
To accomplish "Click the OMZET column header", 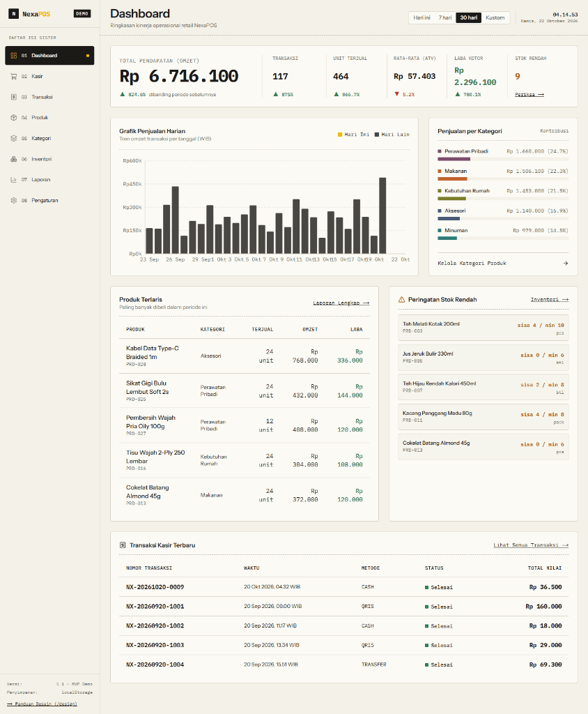I will click(x=311, y=329).
